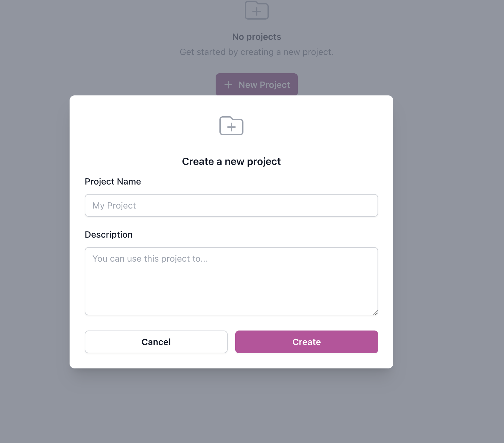
Task: Click inside the Project Name field
Action: click(231, 205)
